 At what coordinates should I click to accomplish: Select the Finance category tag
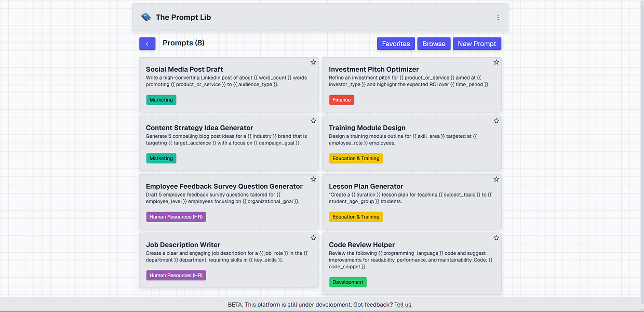pos(341,99)
